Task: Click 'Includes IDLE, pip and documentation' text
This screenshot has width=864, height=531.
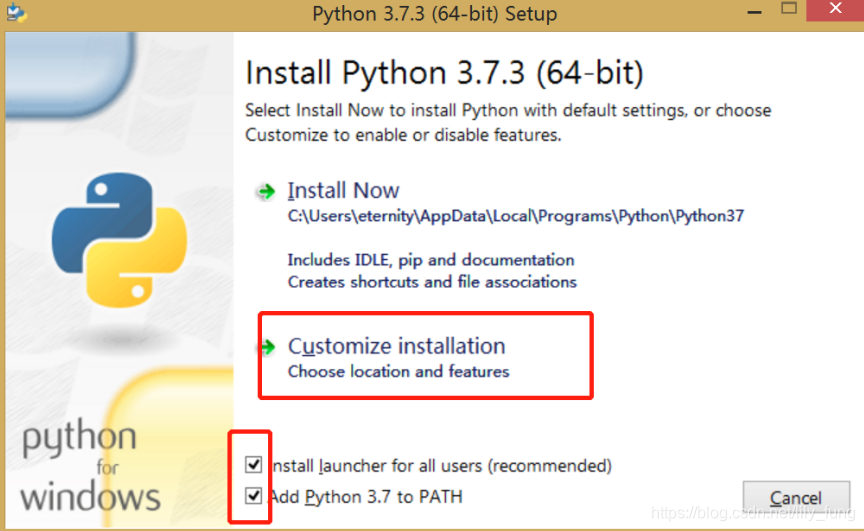Action: [431, 259]
